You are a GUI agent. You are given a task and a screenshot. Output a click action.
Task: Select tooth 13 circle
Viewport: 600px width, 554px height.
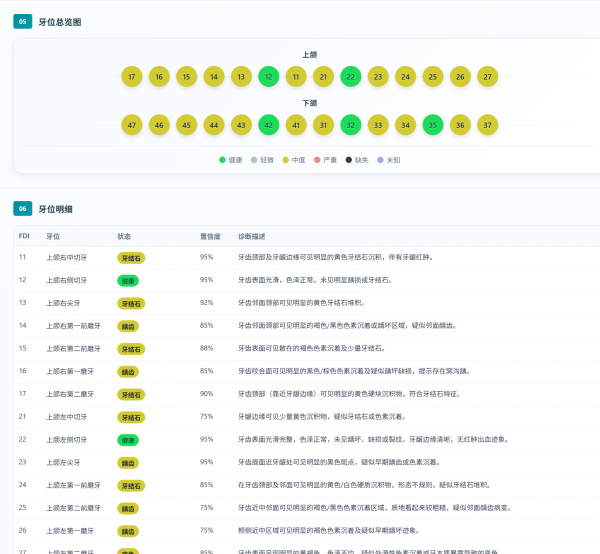[241, 77]
